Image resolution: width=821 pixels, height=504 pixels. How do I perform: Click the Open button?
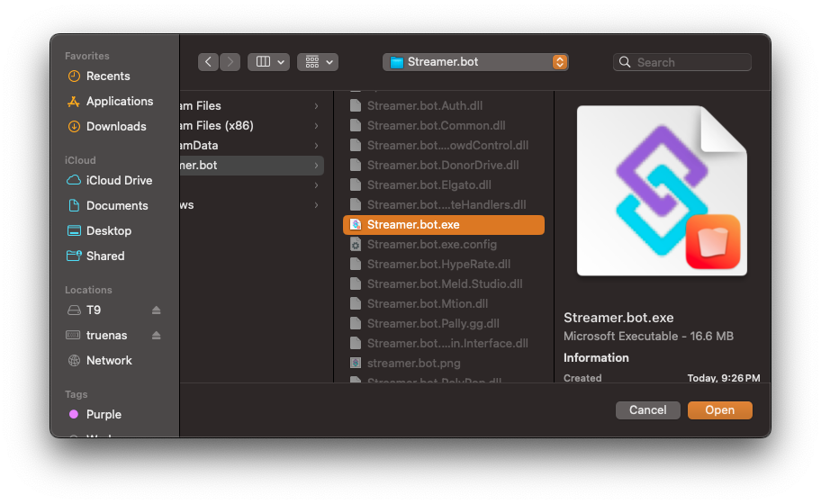[719, 410]
